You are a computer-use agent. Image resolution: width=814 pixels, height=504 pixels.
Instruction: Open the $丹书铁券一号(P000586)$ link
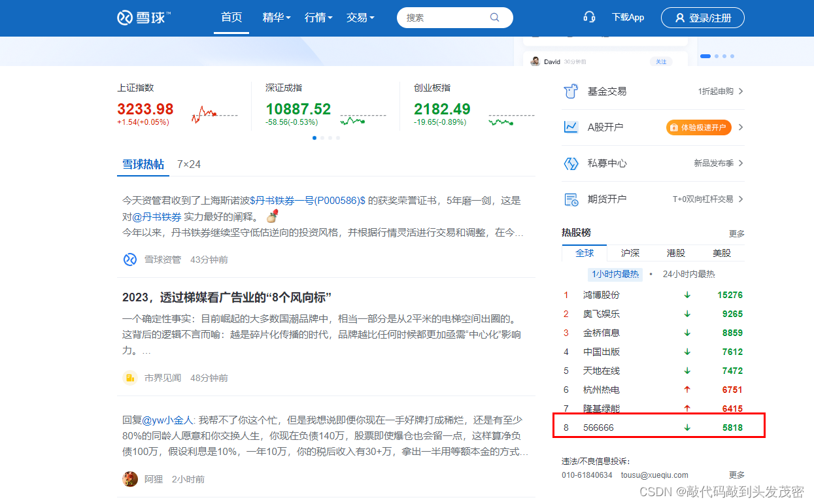click(307, 201)
